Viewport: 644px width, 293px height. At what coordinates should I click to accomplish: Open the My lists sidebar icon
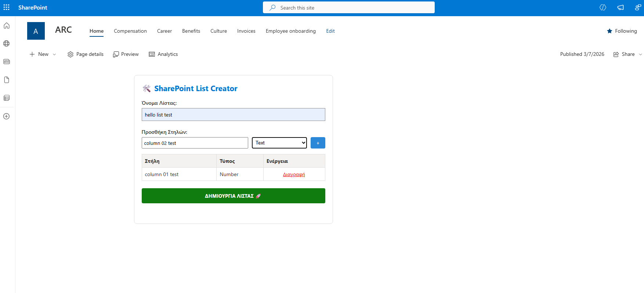tap(7, 98)
